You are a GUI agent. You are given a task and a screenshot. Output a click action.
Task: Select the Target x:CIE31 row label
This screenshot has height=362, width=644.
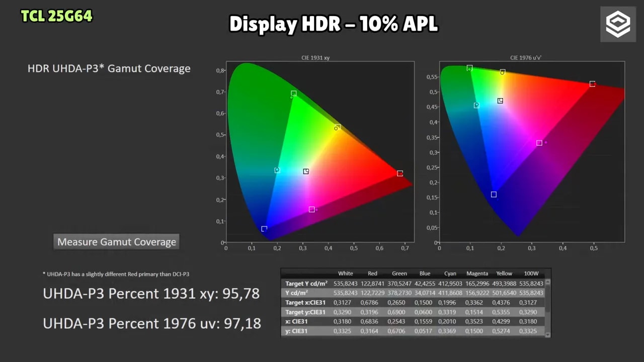pos(305,303)
